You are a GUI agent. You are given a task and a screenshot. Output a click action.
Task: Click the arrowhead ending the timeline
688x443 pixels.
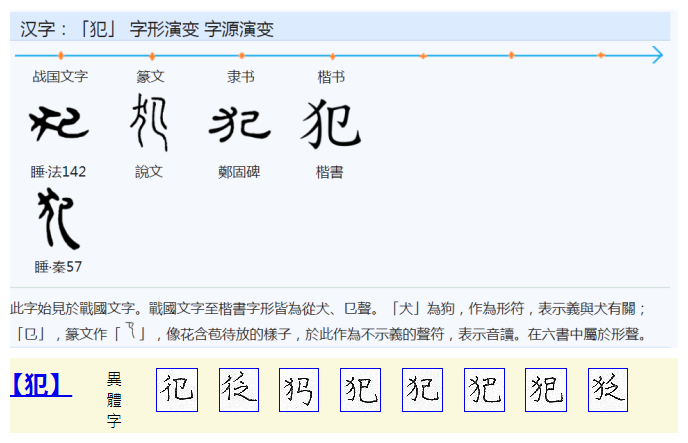point(657,55)
